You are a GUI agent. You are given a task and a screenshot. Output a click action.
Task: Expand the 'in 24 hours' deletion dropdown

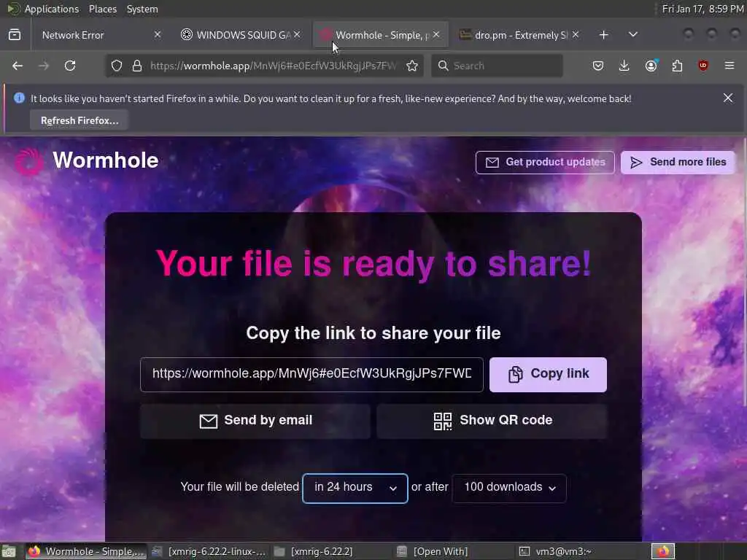(355, 488)
